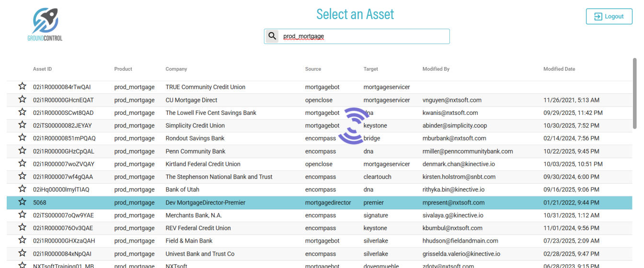Sort by the Source column header
644x268 pixels.
tap(313, 69)
